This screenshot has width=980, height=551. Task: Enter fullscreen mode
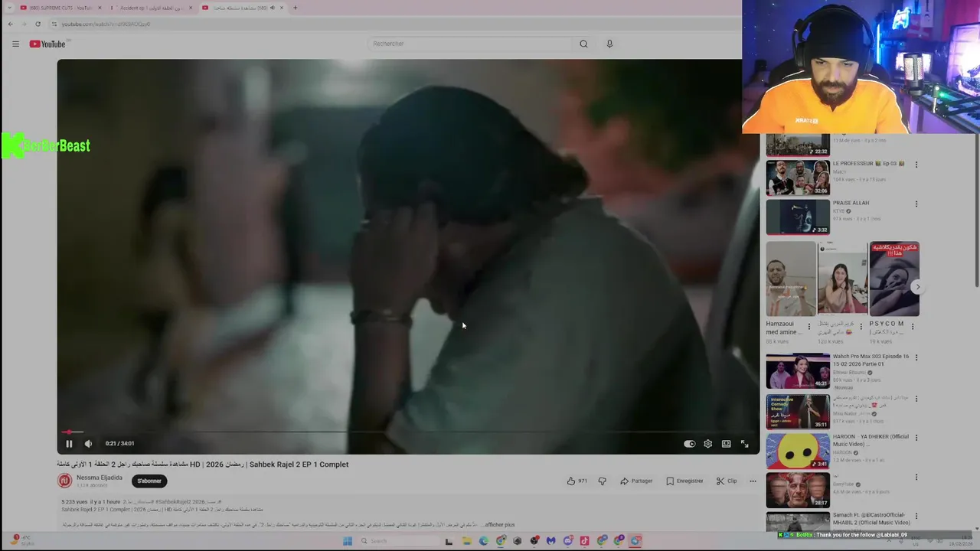tap(744, 443)
